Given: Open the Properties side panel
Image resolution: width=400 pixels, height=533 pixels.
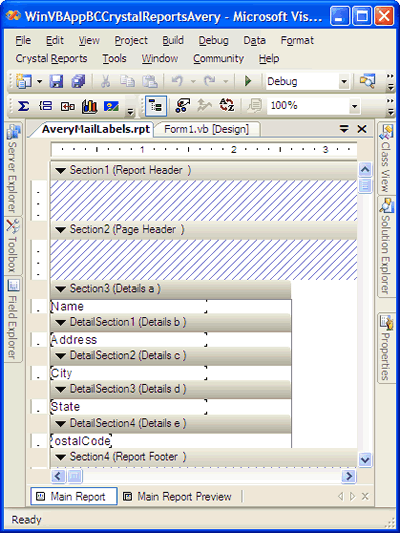Looking at the screenshot, I should tap(386, 348).
